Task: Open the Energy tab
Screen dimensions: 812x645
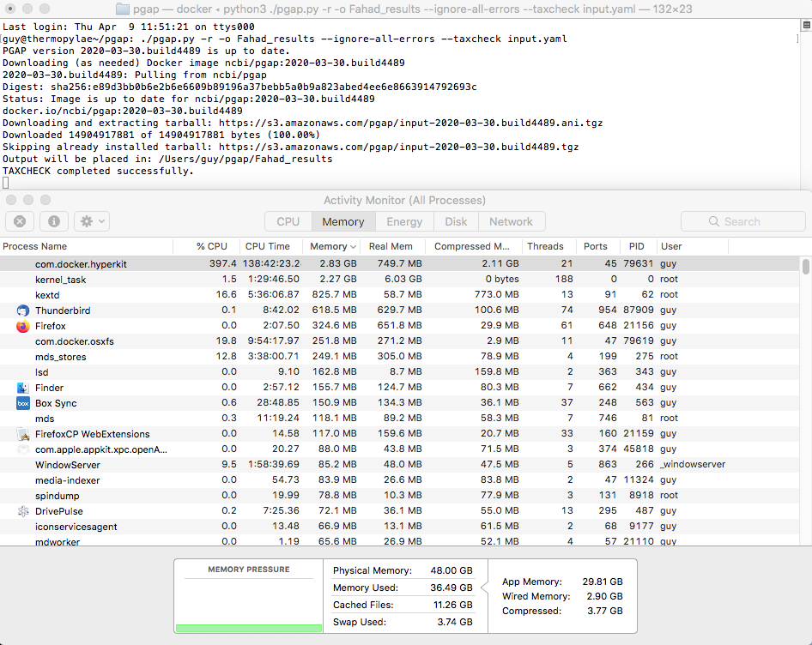Action: click(x=404, y=221)
